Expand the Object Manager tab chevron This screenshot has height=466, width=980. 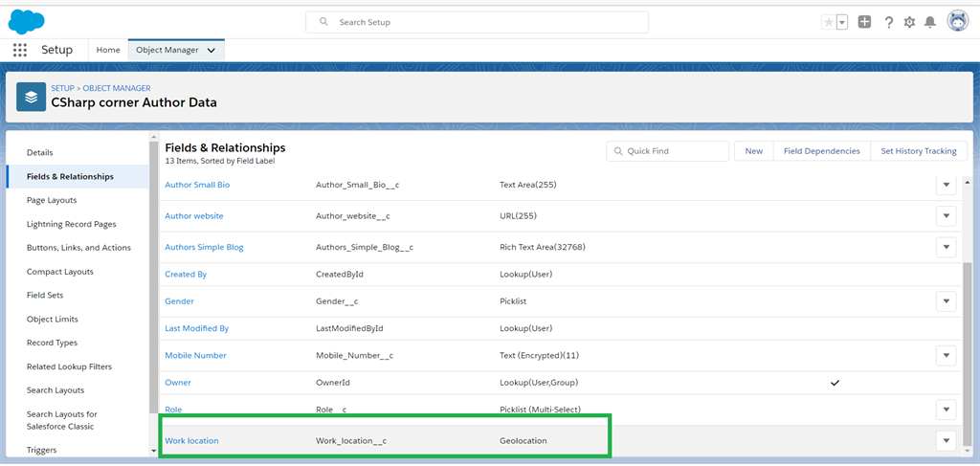[212, 51]
